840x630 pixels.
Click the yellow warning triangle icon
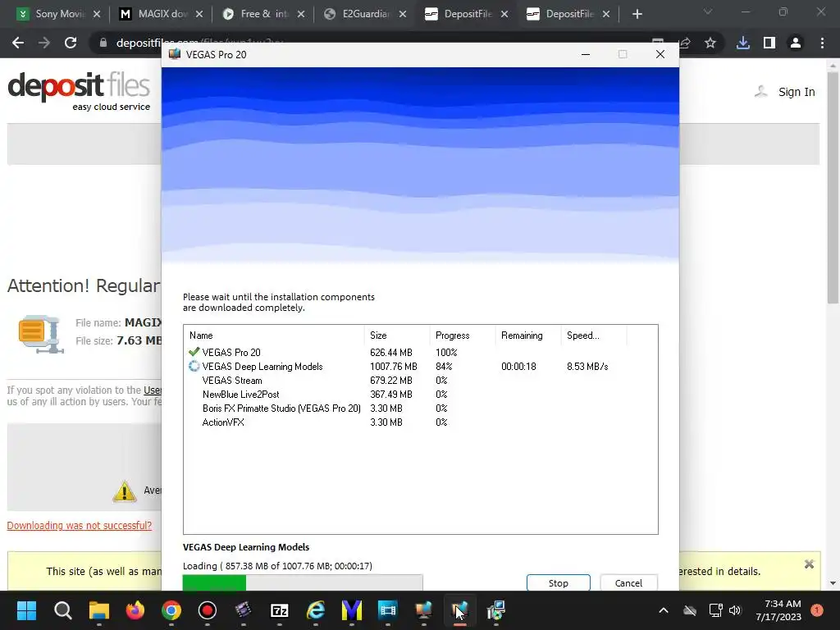(x=125, y=491)
